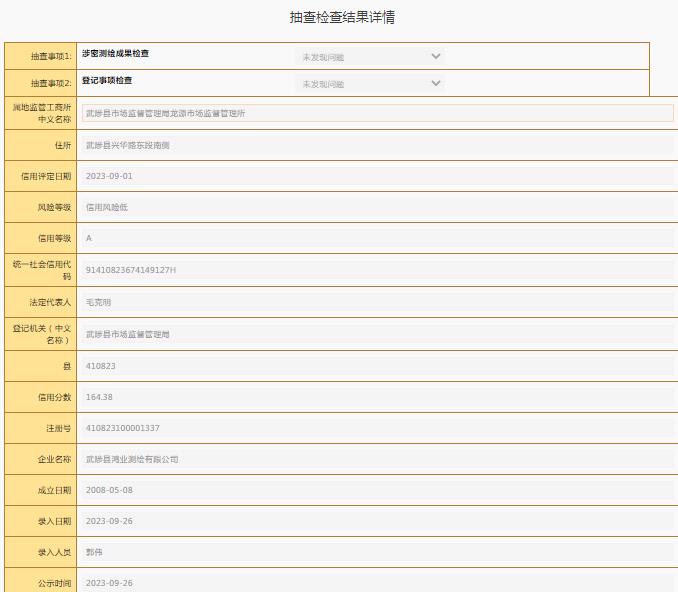678x592 pixels.
Task: Click the 信用等级 field showing A
Action: [x=377, y=238]
